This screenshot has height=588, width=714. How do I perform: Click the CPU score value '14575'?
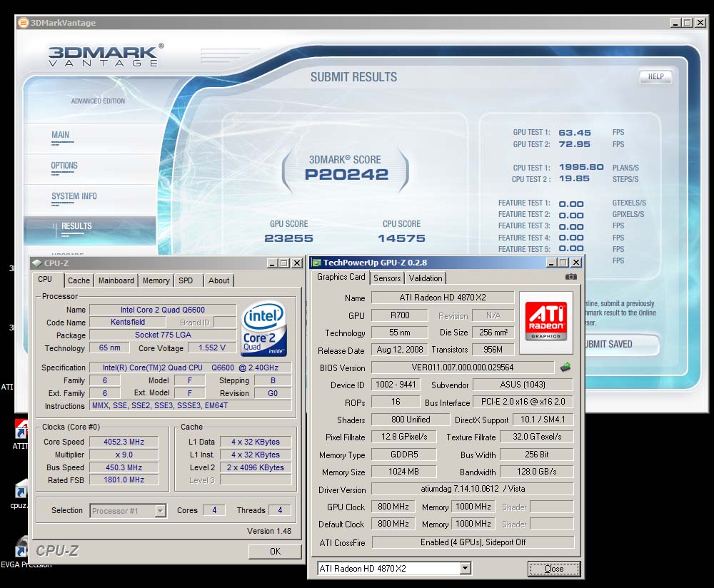[401, 238]
